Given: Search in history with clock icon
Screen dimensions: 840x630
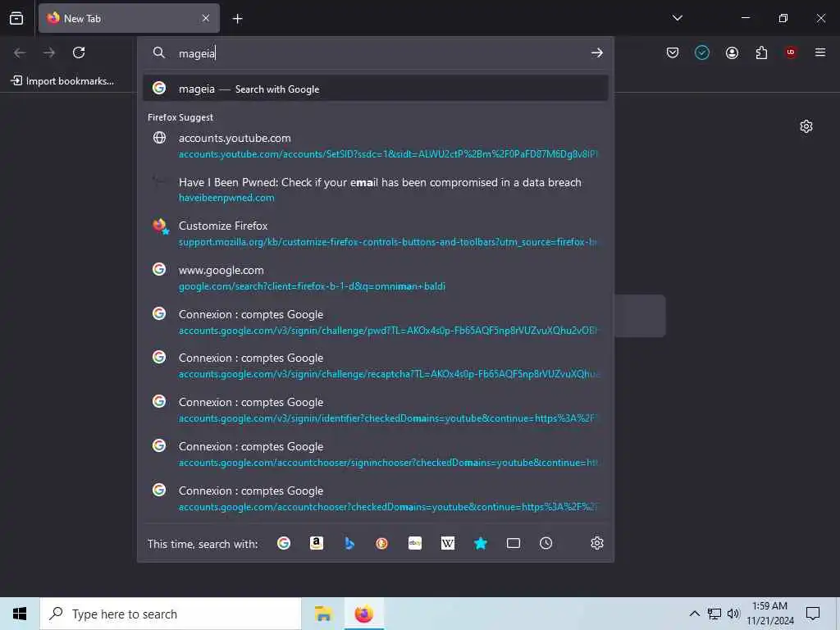Looking at the screenshot, I should 546,543.
